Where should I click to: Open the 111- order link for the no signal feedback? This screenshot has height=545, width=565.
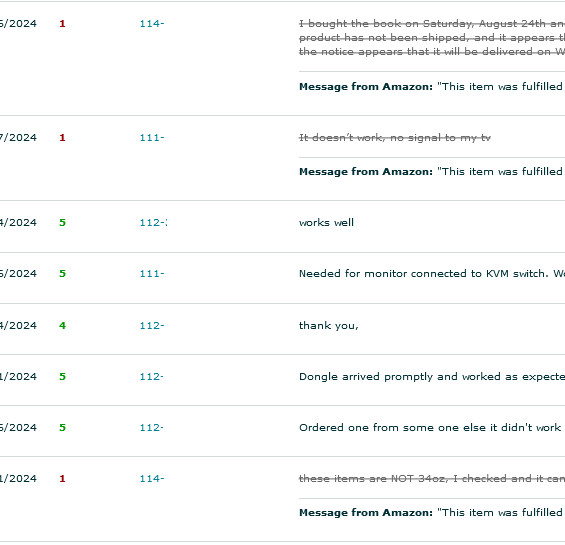[152, 138]
